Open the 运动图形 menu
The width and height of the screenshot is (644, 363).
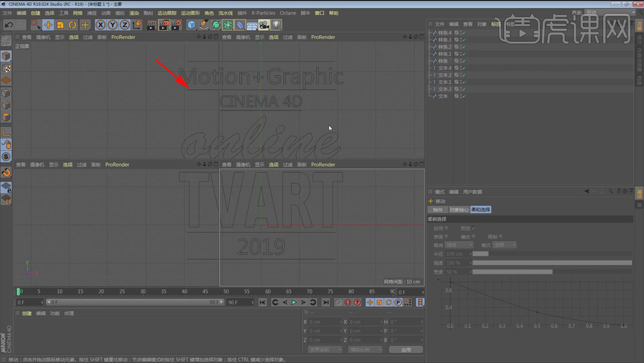point(190,13)
